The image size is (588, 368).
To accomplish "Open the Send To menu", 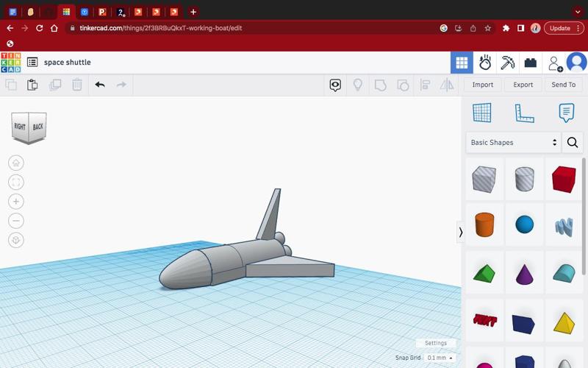I will [564, 85].
